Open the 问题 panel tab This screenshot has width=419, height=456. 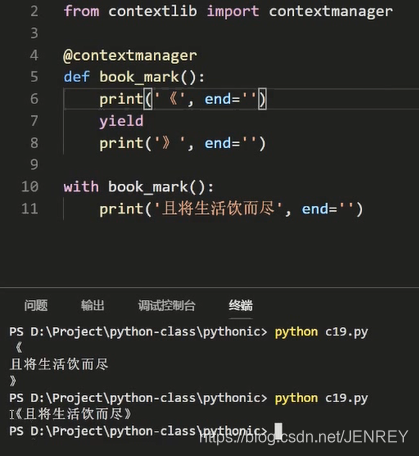point(36,305)
